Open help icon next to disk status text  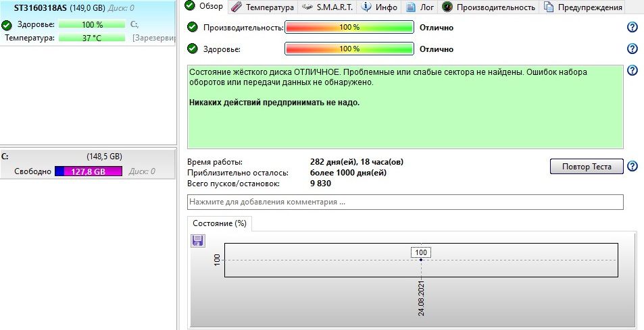[x=633, y=71]
